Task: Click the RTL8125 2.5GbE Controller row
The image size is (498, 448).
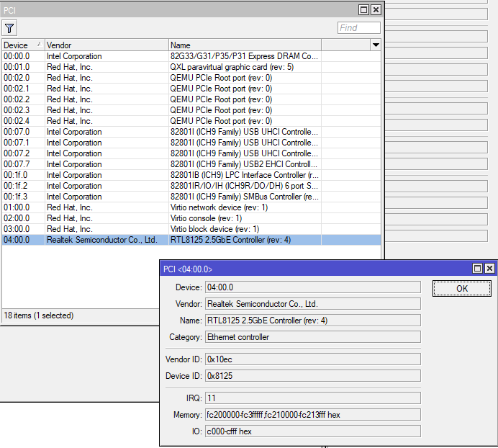Action: 191,240
